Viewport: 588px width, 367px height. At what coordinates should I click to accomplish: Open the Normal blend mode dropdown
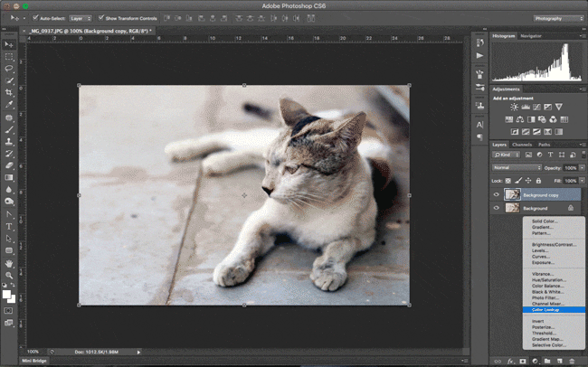point(517,167)
